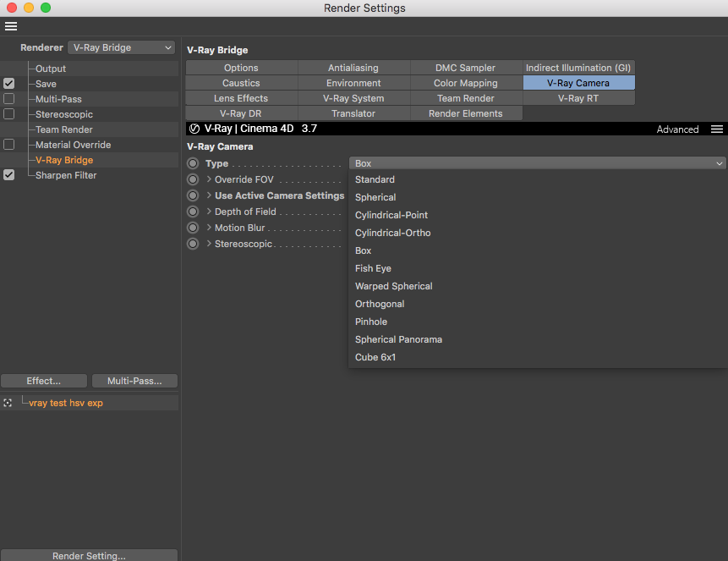Viewport: 728px width, 561px height.
Task: Switch to the Environment tab
Action: (353, 83)
